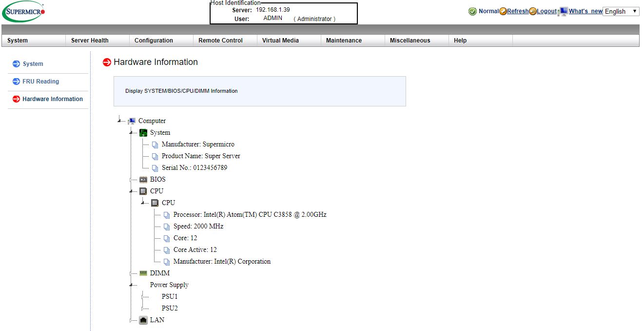The image size is (644, 331).
Task: Click the What's new link
Action: click(x=585, y=11)
